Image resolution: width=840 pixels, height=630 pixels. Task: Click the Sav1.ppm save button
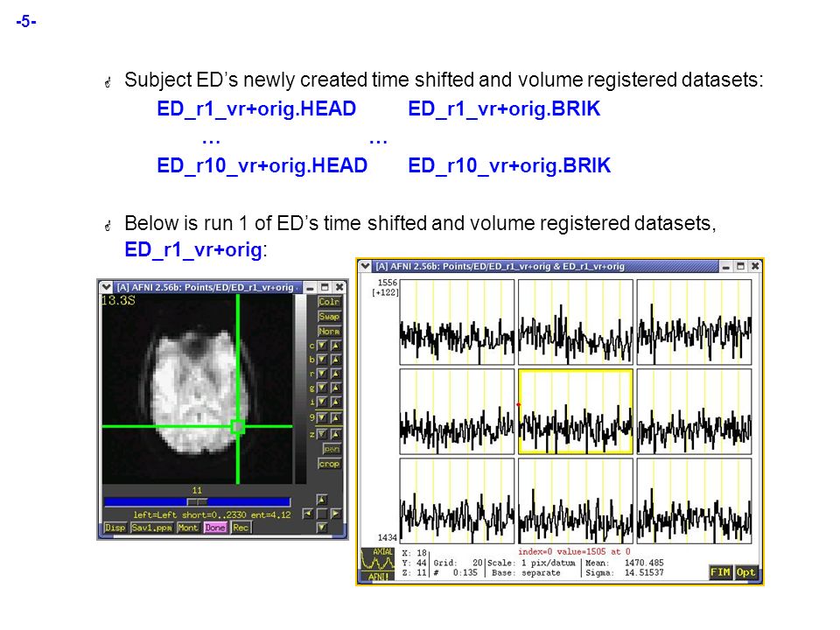click(x=151, y=528)
